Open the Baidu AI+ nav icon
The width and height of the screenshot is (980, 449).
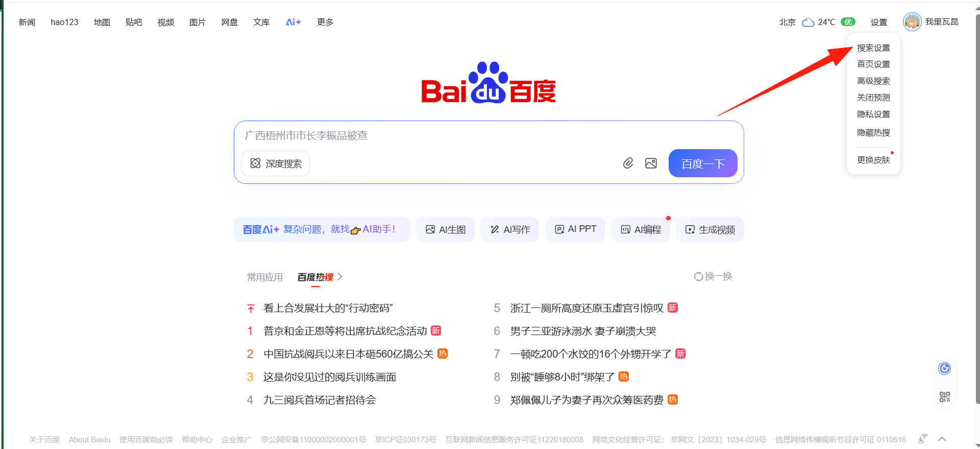[x=293, y=22]
